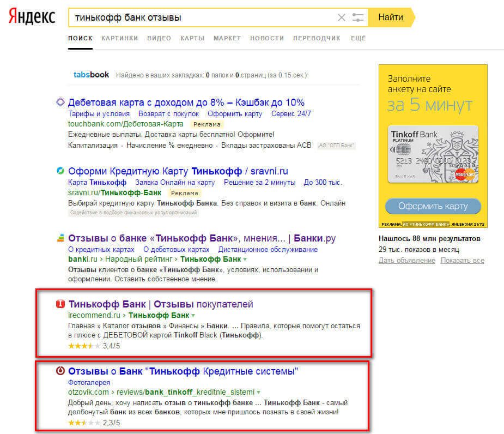Click Реклама label under sravni.ru result

(185, 193)
